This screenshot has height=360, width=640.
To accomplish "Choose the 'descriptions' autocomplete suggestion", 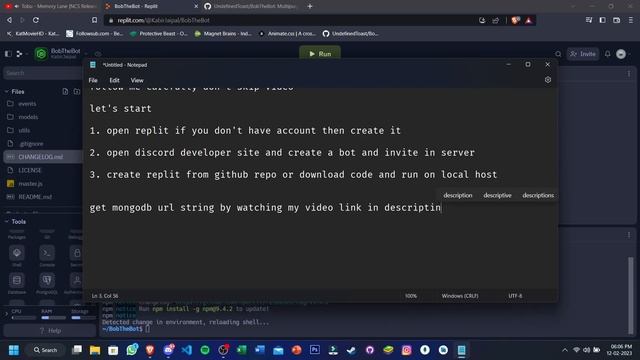I will (538, 195).
